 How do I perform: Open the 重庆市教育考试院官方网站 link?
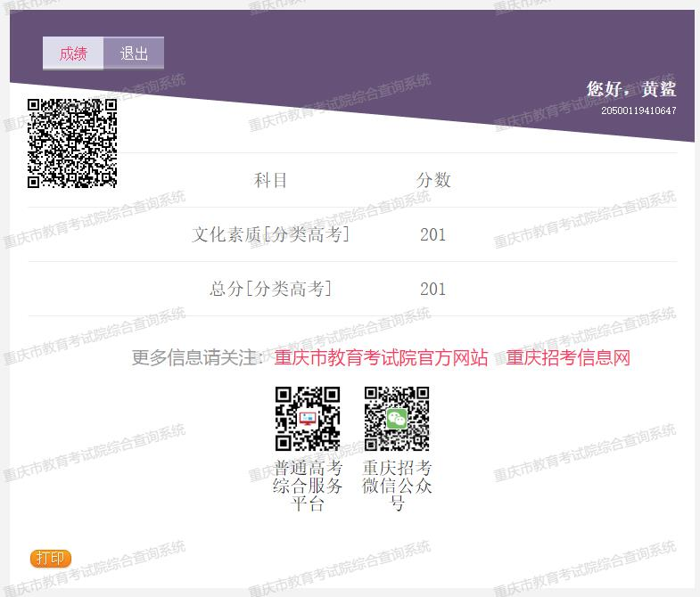click(x=381, y=358)
